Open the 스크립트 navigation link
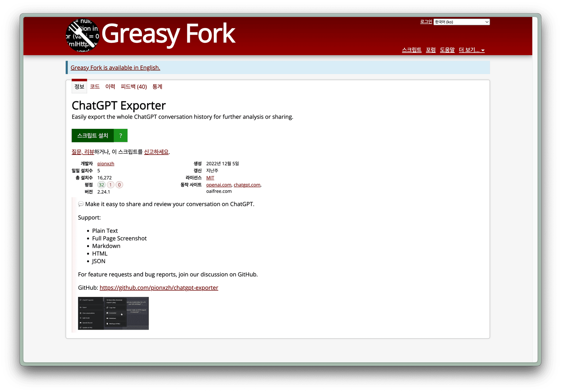The image size is (561, 392). tap(411, 50)
